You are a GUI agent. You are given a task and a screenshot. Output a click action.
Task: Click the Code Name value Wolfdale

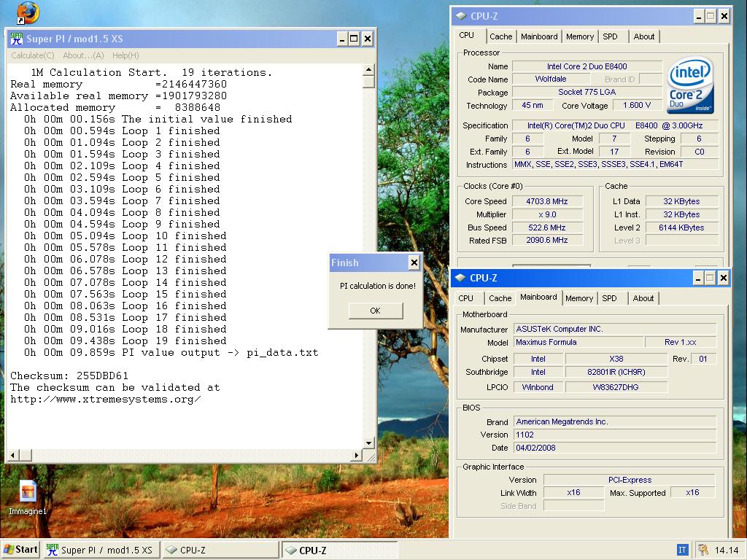pos(551,79)
